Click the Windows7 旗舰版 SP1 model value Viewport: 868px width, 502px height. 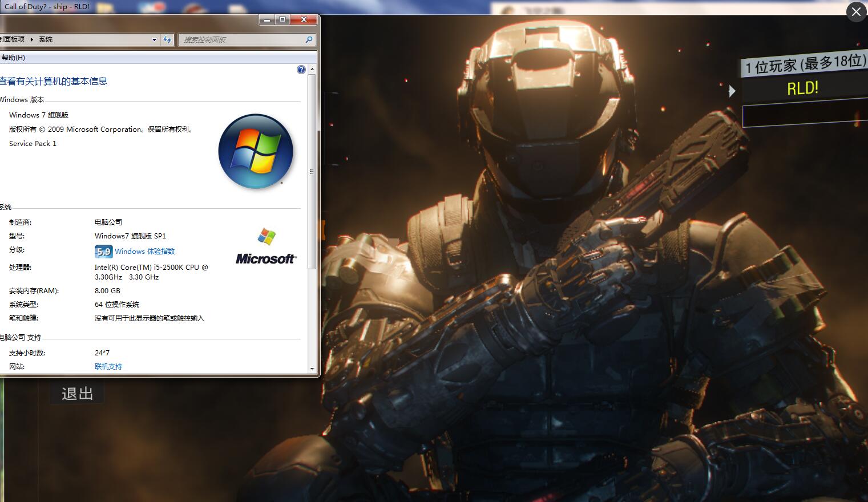pyautogui.click(x=130, y=236)
